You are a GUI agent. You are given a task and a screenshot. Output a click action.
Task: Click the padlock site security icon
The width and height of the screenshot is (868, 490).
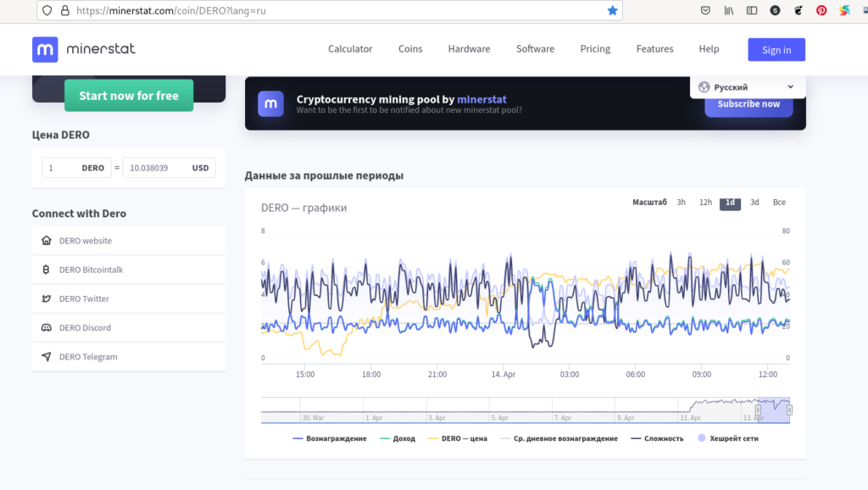(64, 10)
